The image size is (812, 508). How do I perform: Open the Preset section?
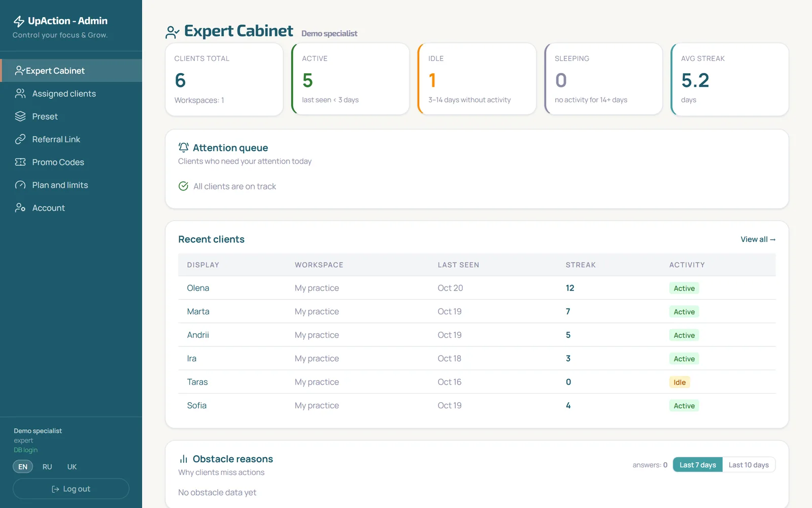click(x=71, y=116)
